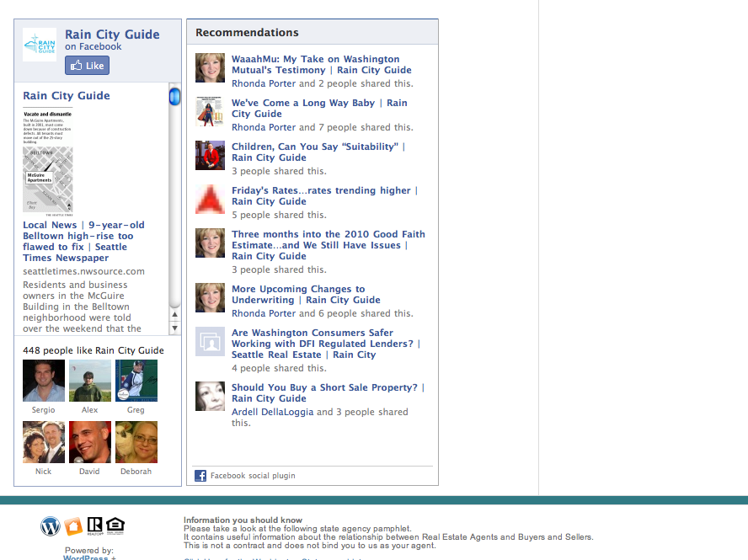Image resolution: width=748 pixels, height=560 pixels.
Task: Click the Facebook Like button
Action: coord(88,66)
